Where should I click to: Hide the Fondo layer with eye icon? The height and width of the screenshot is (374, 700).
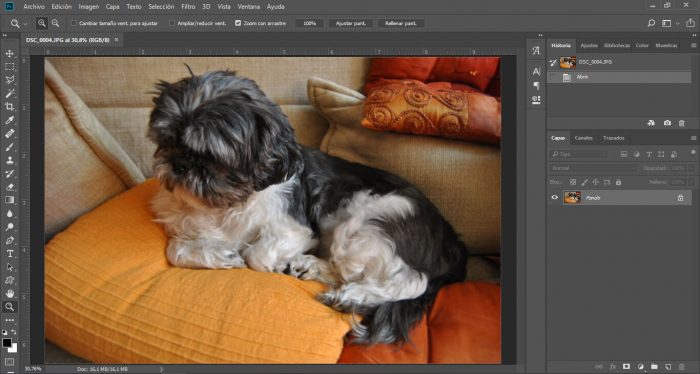point(554,198)
